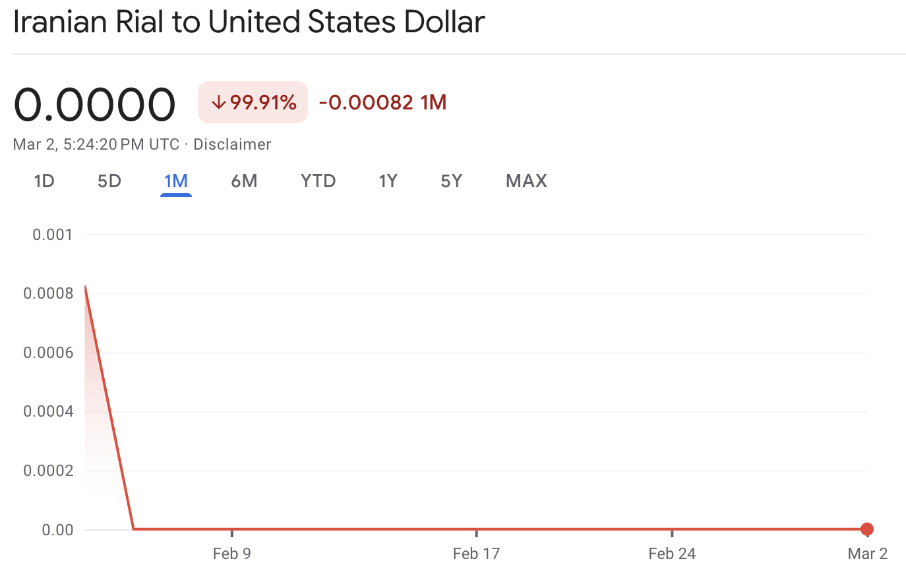Click the 0.001 y-axis label

point(52,234)
